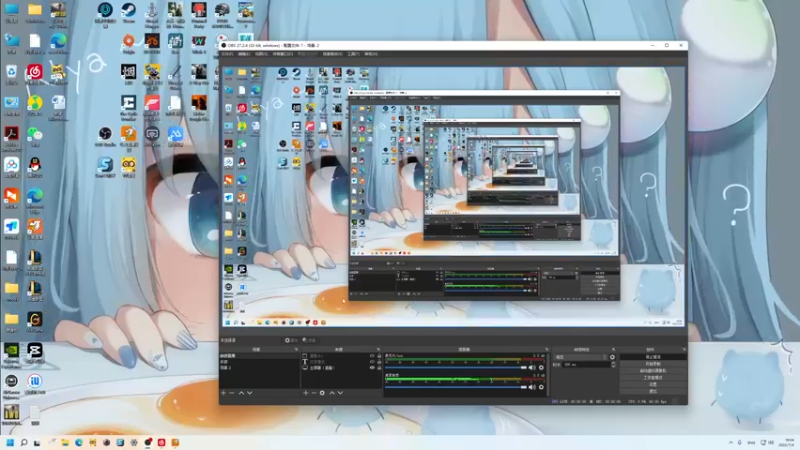The width and height of the screenshot is (800, 450).
Task: Open the View menu in OBS
Action: (261, 54)
